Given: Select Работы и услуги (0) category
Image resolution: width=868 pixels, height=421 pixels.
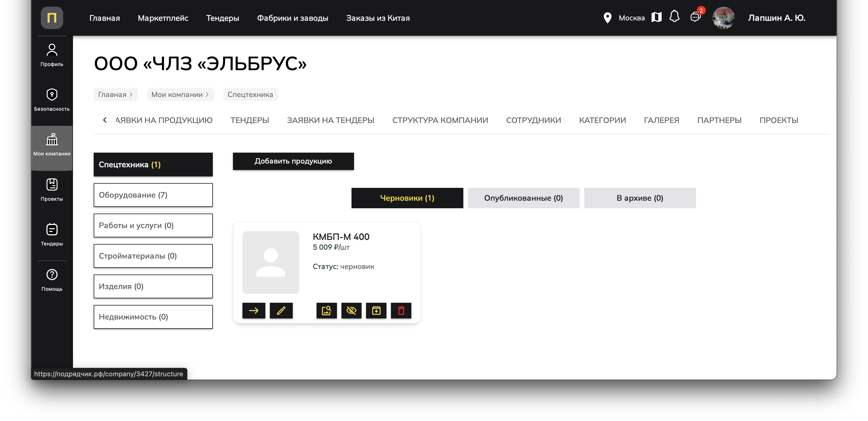Looking at the screenshot, I should pyautogui.click(x=153, y=225).
